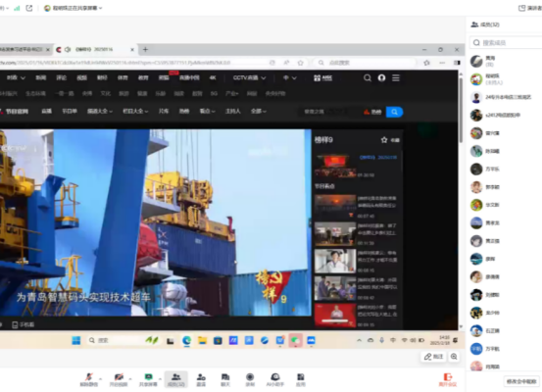Open File Explorer from the taskbar
The height and width of the screenshot is (392, 542).
pos(202,340)
